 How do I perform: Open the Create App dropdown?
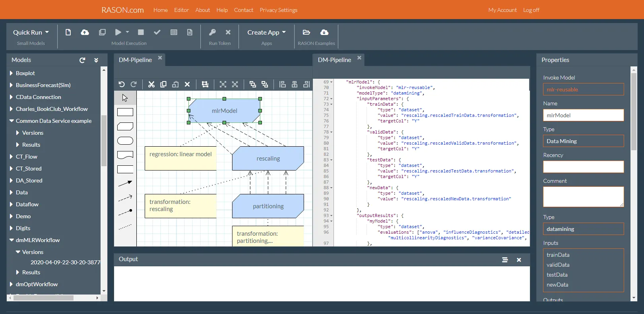pyautogui.click(x=266, y=32)
